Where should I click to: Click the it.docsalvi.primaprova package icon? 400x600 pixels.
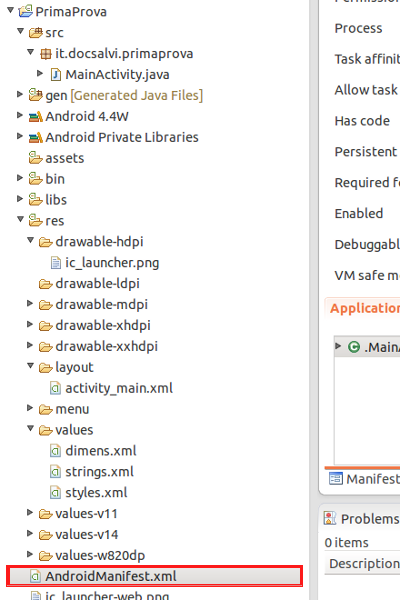coord(46,54)
